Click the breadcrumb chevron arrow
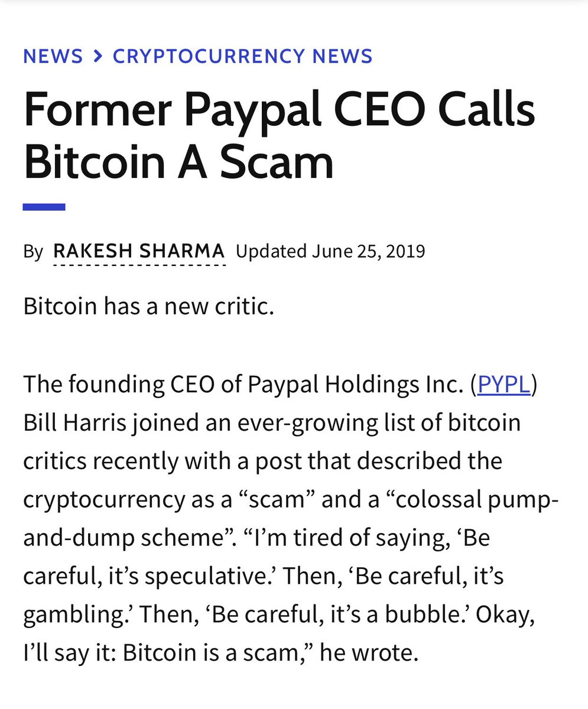Image resolution: width=588 pixels, height=709 pixels. pos(98,56)
